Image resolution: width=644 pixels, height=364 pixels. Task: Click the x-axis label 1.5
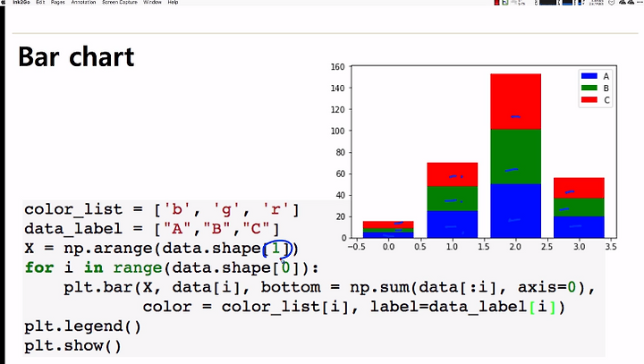point(483,247)
